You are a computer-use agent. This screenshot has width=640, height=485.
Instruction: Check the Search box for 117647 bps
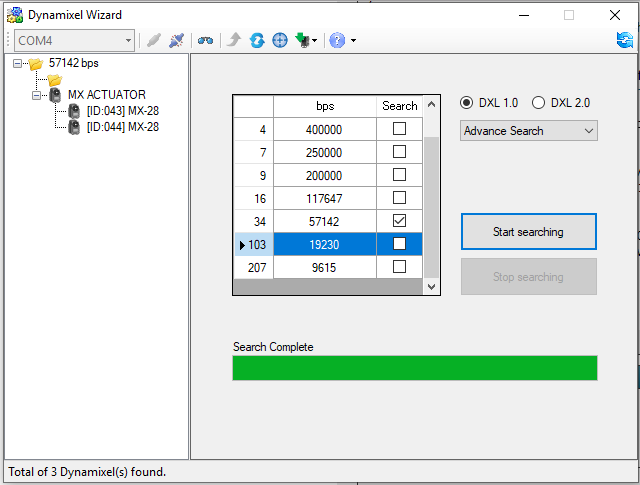399,198
